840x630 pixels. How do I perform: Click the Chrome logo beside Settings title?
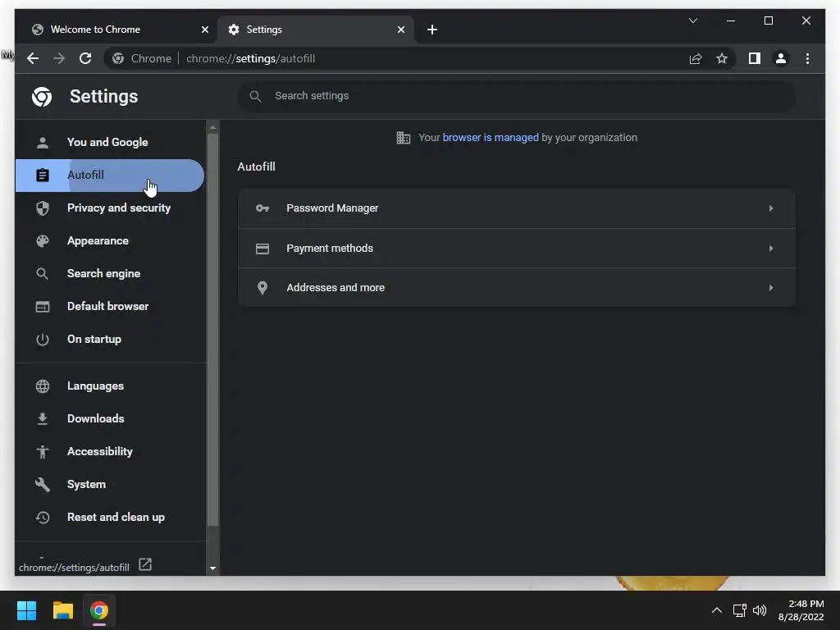[42, 97]
